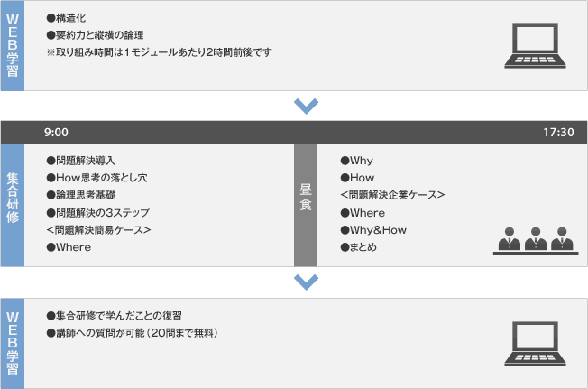This screenshot has width=588, height=389.
Task: Click the laptop icon in bottom WEB学習 panel
Action: pos(537,343)
